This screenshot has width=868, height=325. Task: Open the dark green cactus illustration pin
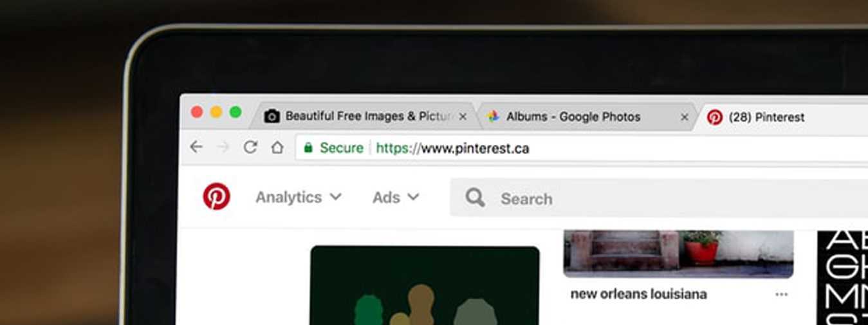(424, 285)
